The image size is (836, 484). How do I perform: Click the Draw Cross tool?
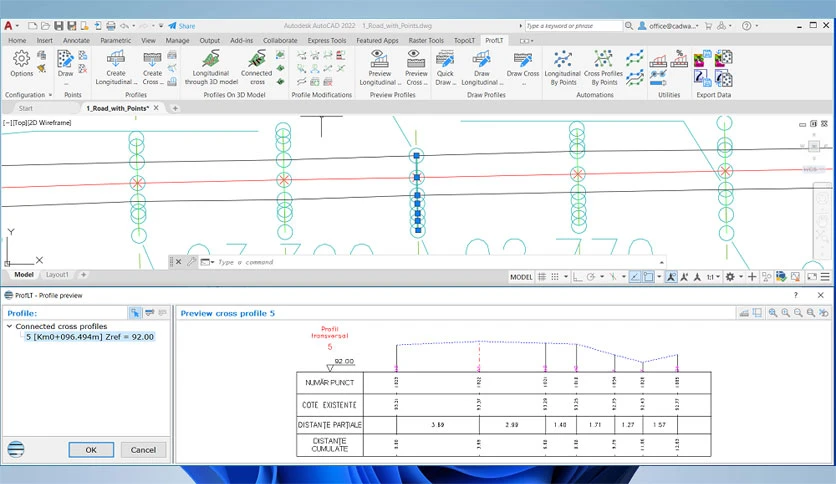point(522,65)
